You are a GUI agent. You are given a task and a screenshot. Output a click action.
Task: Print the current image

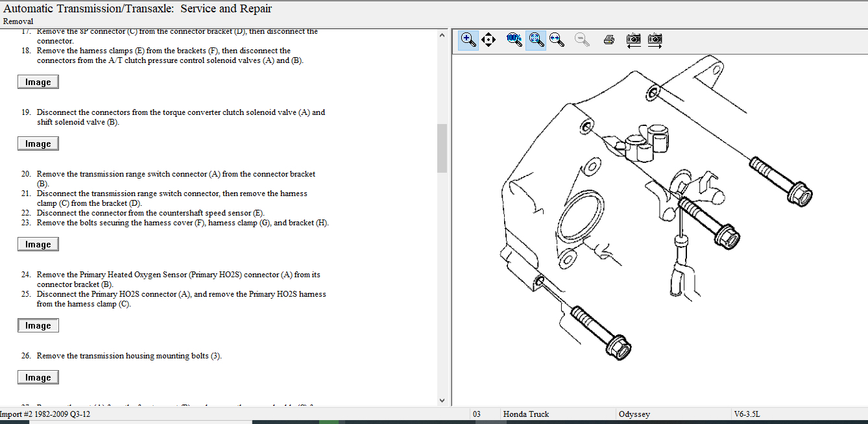tap(609, 40)
